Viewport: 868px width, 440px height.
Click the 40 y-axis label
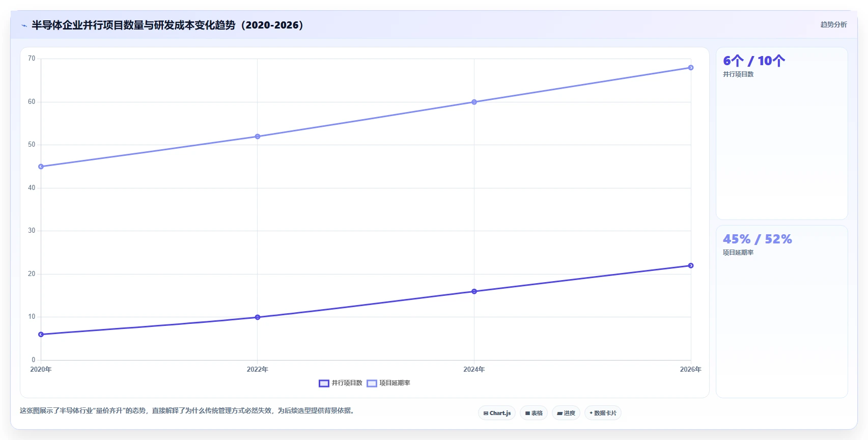tap(32, 188)
